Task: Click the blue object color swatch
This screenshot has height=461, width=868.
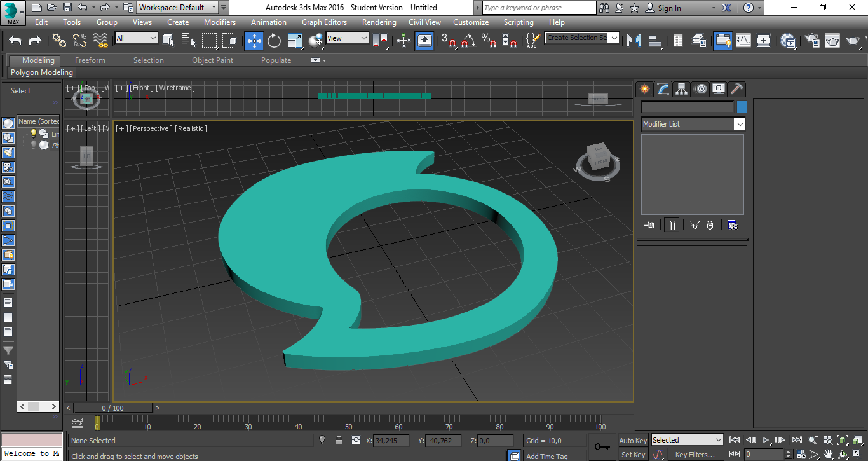Action: click(x=742, y=107)
